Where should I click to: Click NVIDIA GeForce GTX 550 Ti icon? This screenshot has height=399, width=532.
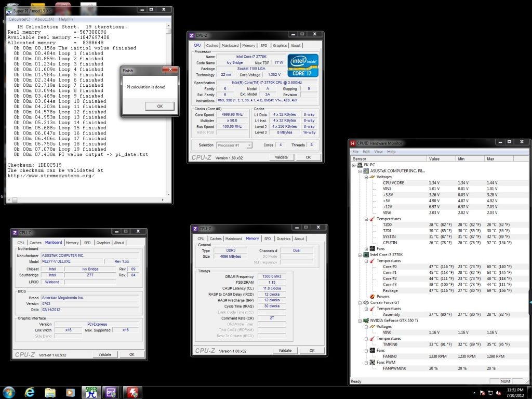pyautogui.click(x=366, y=321)
